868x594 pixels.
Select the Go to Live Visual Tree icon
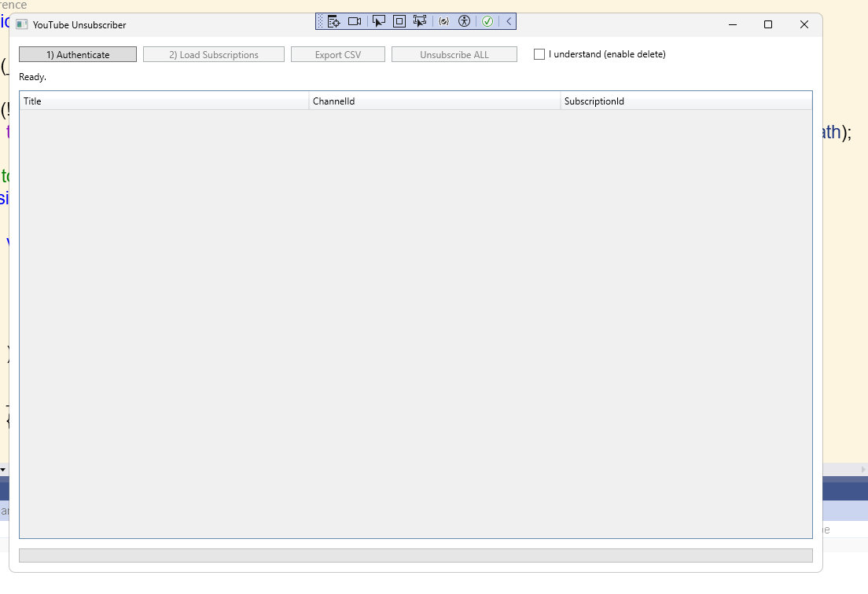(333, 21)
